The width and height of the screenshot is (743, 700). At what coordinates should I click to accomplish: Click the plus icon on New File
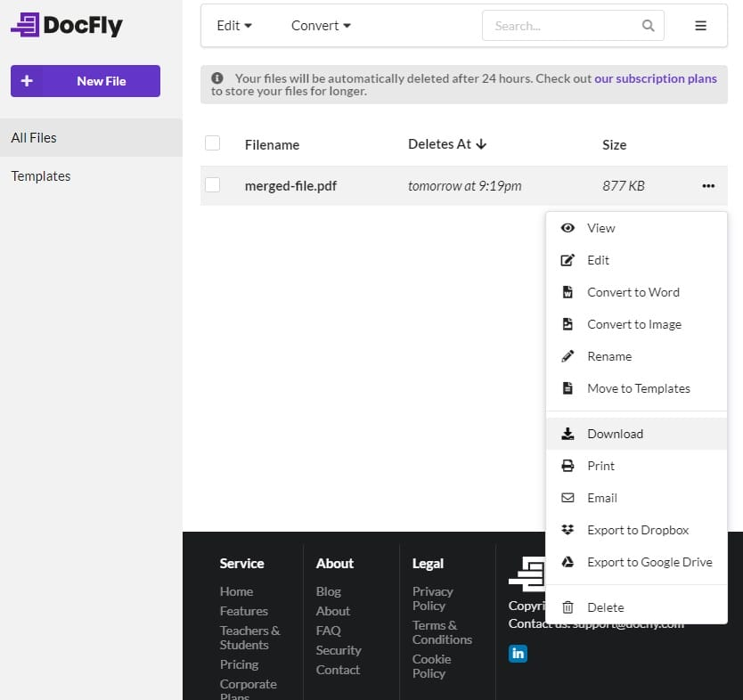(27, 80)
